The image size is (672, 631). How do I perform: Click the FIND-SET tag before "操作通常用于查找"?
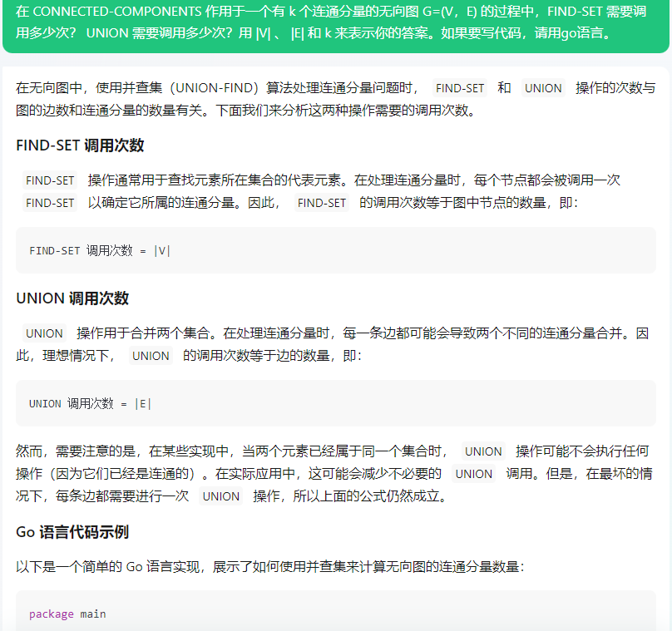click(50, 180)
